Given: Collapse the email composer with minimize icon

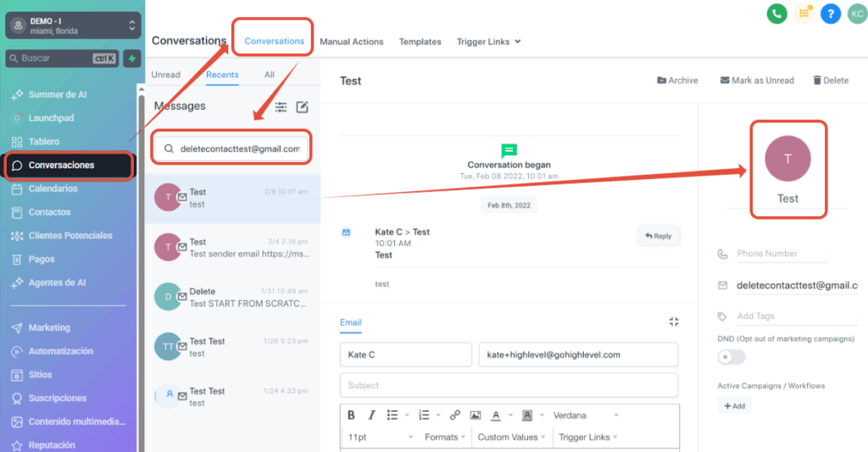Looking at the screenshot, I should tap(674, 321).
